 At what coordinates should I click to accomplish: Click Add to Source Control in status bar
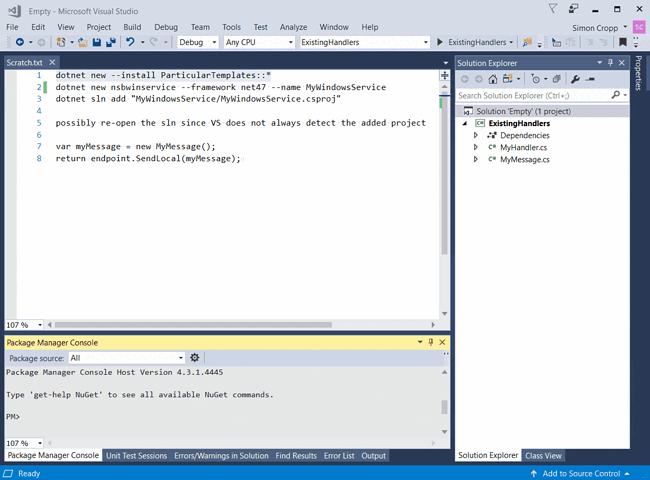[581, 473]
